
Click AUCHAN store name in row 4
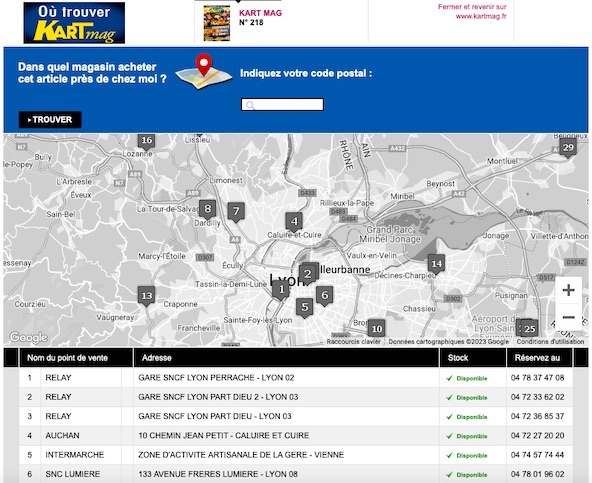tap(62, 435)
